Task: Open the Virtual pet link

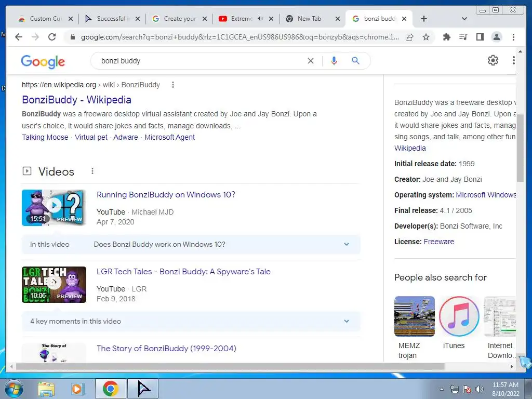Action: pyautogui.click(x=91, y=137)
